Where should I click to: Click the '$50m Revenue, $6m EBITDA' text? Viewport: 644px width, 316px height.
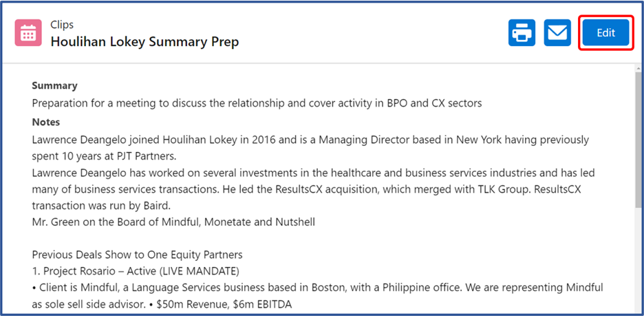click(x=224, y=304)
